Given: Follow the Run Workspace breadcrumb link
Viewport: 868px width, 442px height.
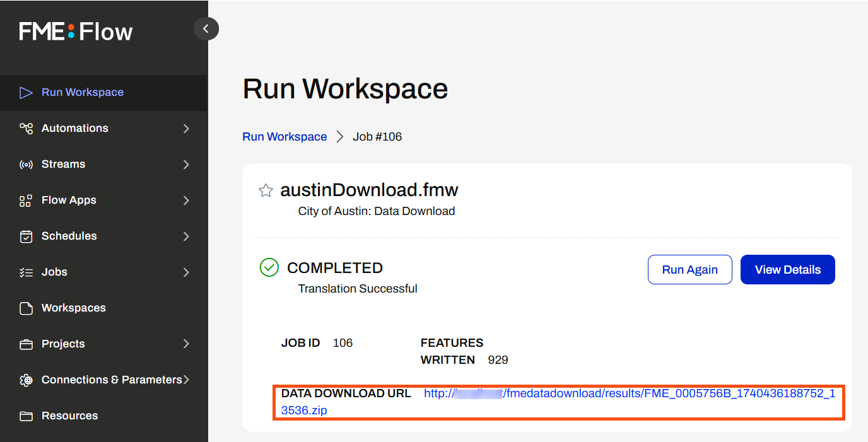Looking at the screenshot, I should coord(284,137).
